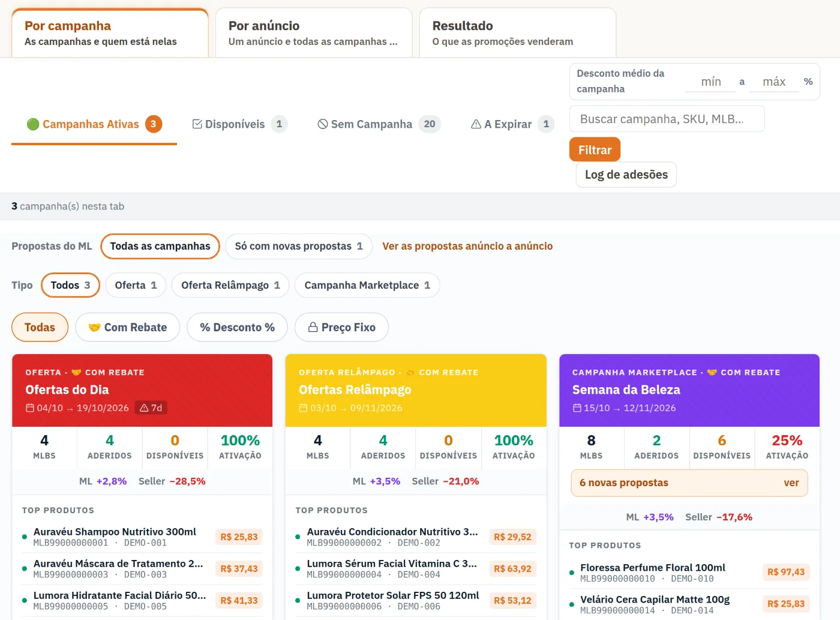Click the lock icon on Preço Fixo
Screen dimensions: 840x620
(x=313, y=327)
